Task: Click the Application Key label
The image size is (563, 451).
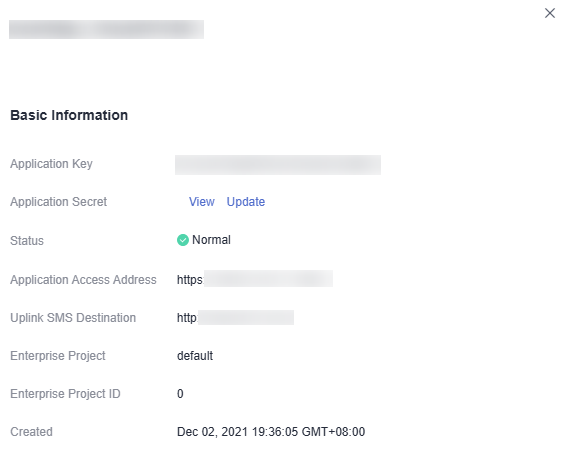Action: (51, 164)
